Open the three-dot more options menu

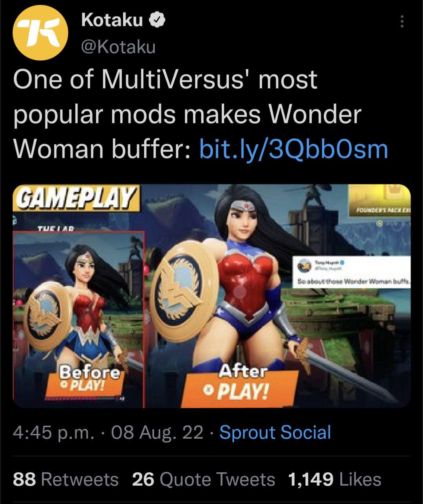pyautogui.click(x=402, y=21)
